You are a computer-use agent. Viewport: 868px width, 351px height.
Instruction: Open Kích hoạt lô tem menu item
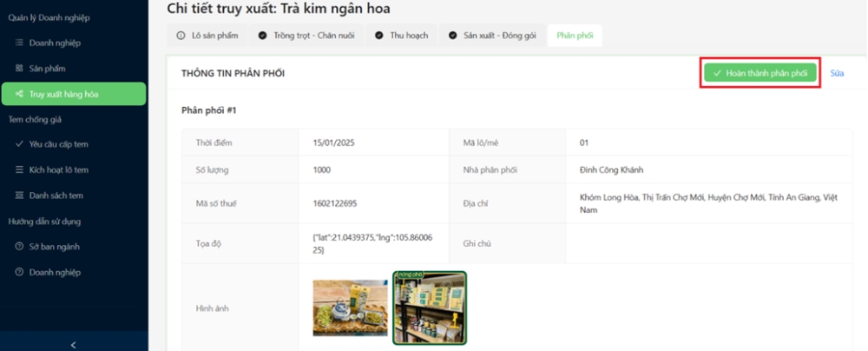(x=74, y=169)
